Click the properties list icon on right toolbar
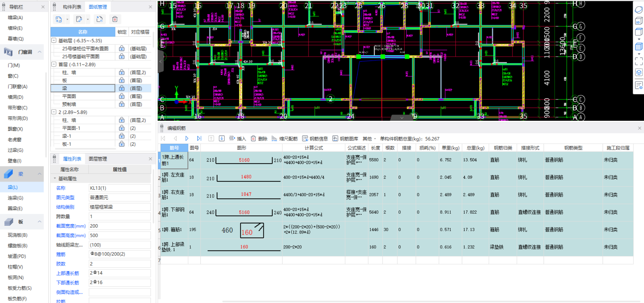The image size is (644, 303). tap(639, 85)
